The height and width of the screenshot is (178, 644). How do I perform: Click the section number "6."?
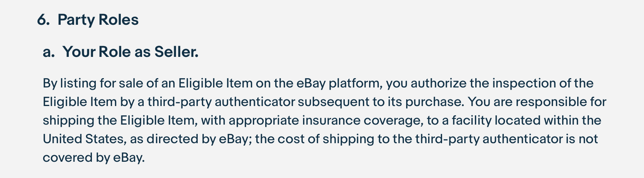43,20
